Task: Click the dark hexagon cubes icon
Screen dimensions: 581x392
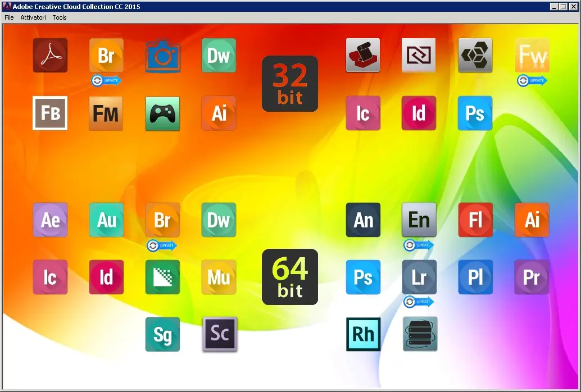Action: click(475, 55)
